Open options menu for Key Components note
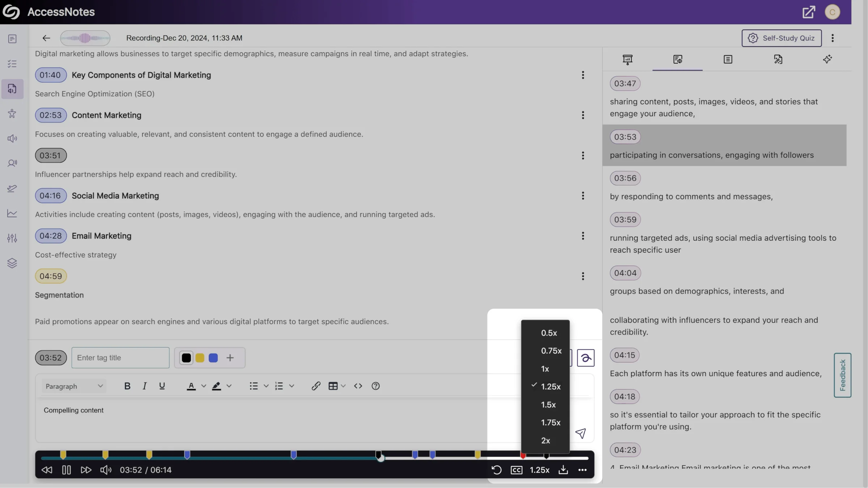Screen dimensions: 868x488 [583, 75]
